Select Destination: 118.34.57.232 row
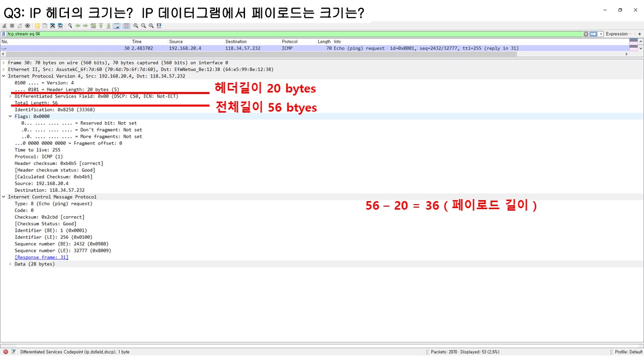 click(49, 190)
